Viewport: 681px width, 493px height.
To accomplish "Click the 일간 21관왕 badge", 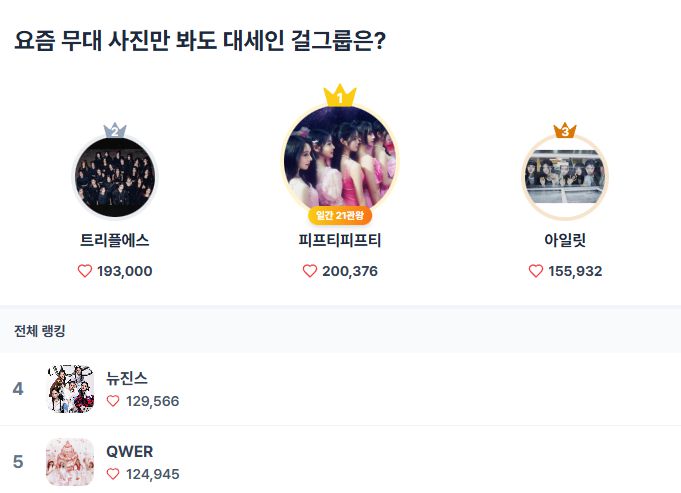I will [x=340, y=215].
